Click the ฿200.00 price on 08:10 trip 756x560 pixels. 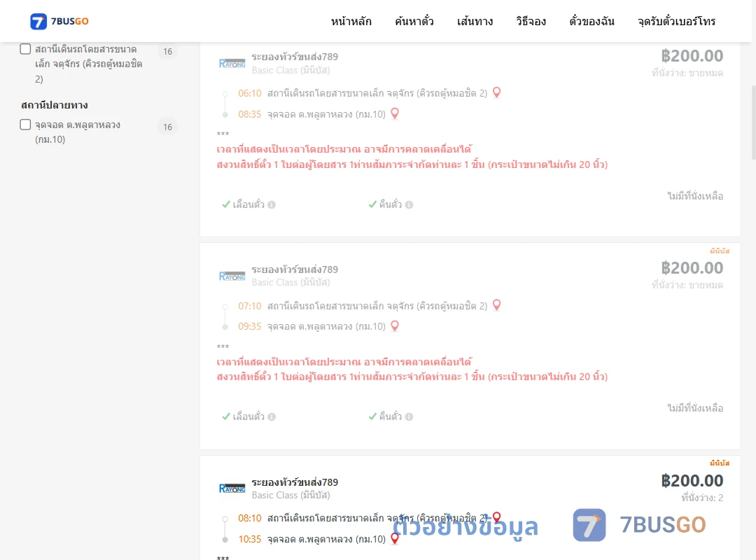pyautogui.click(x=692, y=480)
